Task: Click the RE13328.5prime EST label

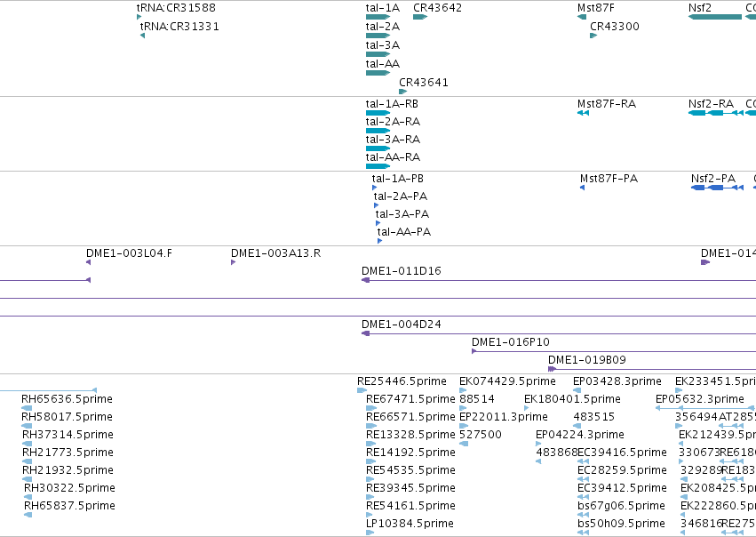Action: (x=410, y=435)
